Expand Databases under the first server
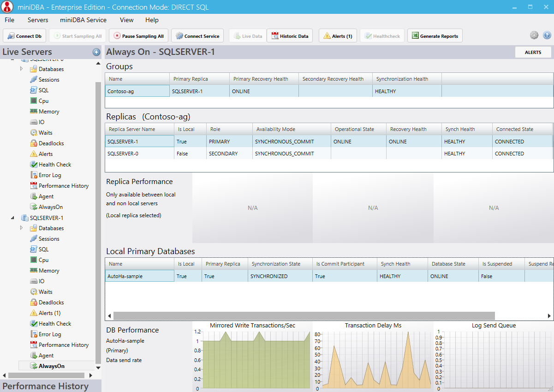 21,69
